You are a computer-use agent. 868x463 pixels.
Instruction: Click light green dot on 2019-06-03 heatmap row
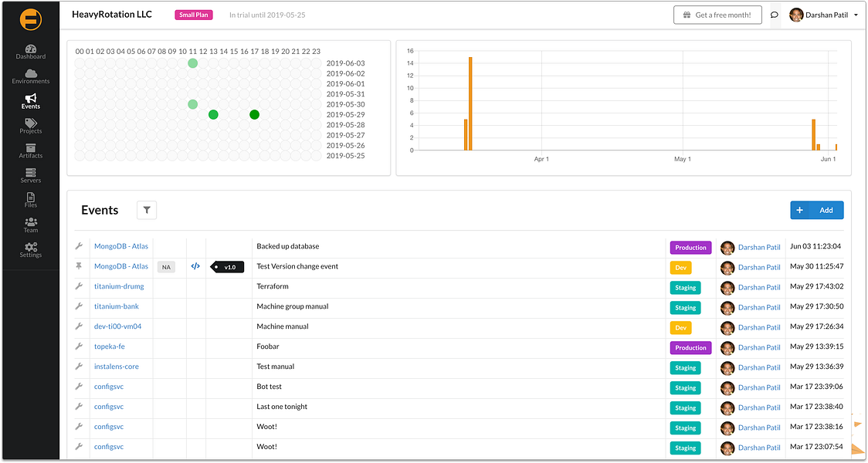[192, 63]
